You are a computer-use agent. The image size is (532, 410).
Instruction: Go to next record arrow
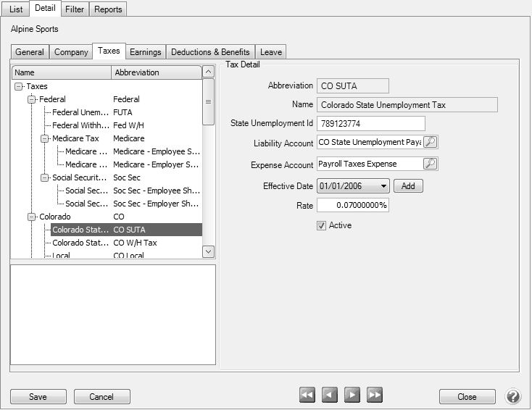352,395
